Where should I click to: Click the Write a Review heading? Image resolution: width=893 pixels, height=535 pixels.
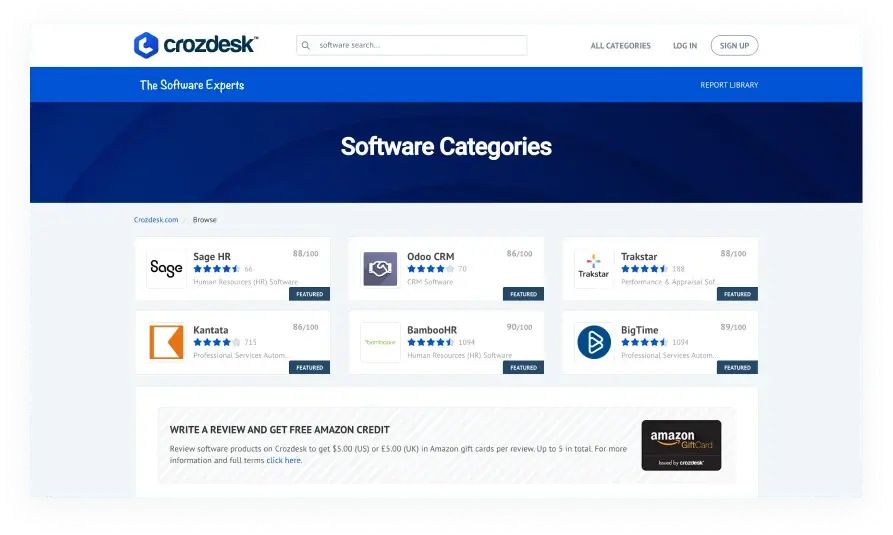pos(280,430)
